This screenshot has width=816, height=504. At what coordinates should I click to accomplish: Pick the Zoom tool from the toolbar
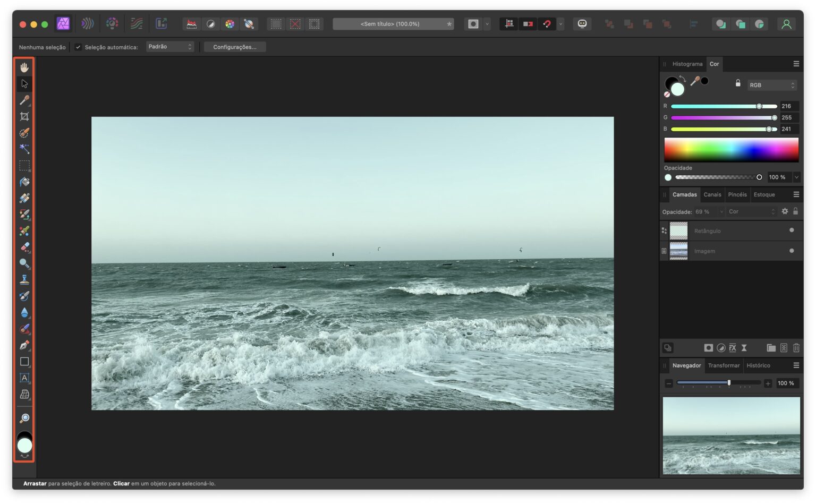(x=24, y=264)
